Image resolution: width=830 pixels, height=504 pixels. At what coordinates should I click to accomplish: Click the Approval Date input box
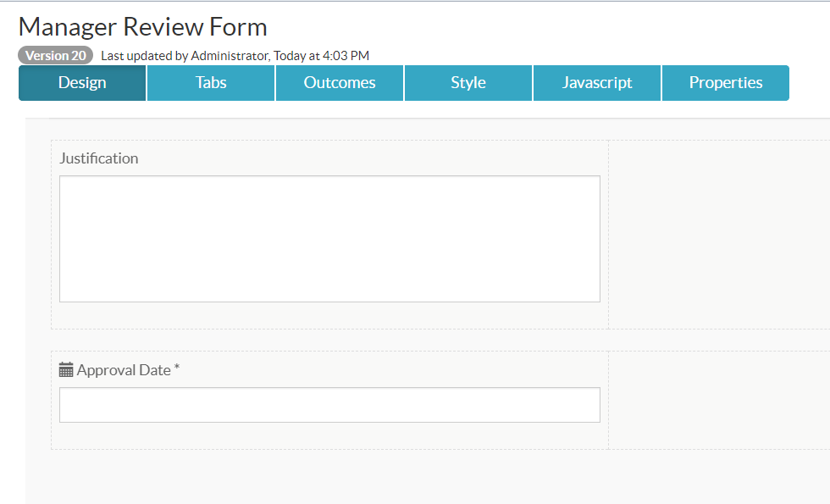tap(329, 404)
